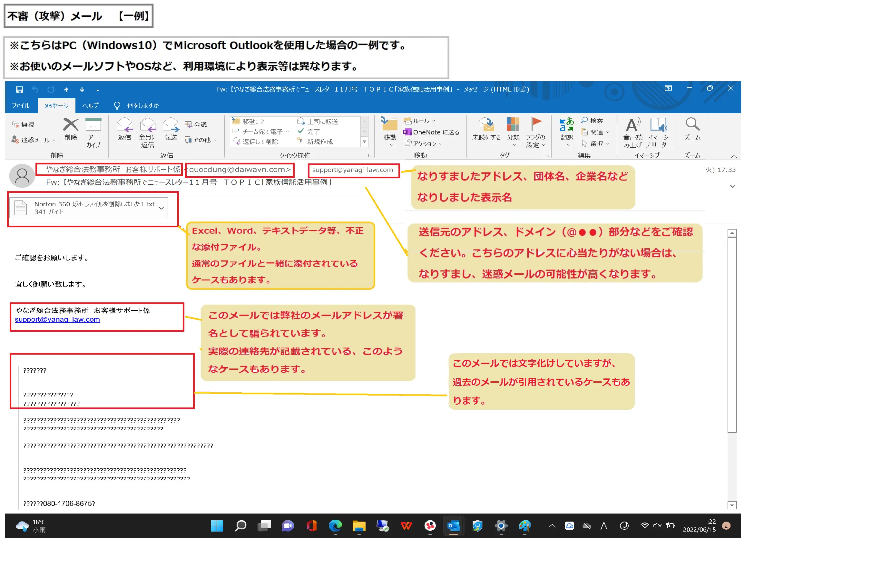Click the scroll-up arrow of message pane
The width and height of the screenshot is (882, 588).
732,233
